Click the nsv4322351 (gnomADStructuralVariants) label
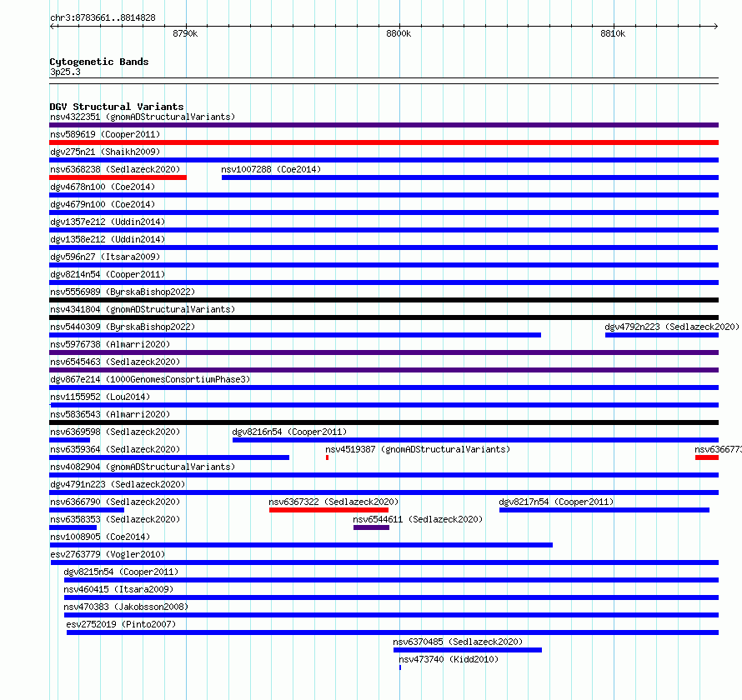 pyautogui.click(x=143, y=117)
